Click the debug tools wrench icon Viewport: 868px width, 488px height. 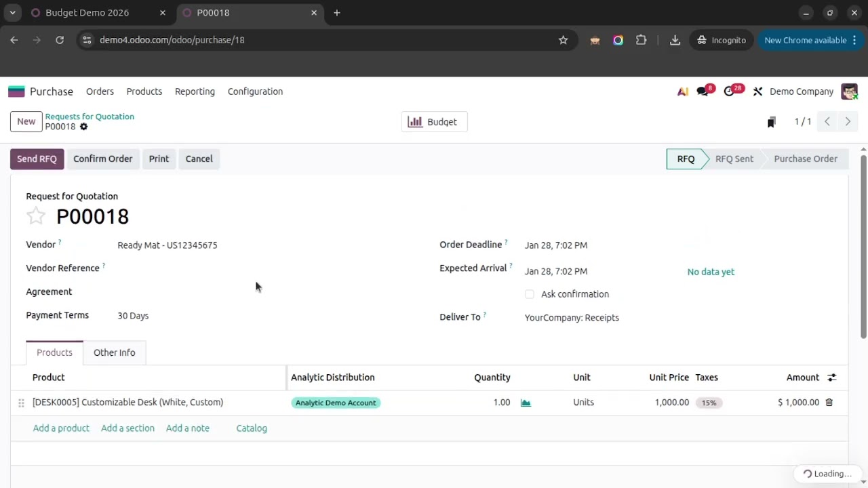click(x=757, y=91)
